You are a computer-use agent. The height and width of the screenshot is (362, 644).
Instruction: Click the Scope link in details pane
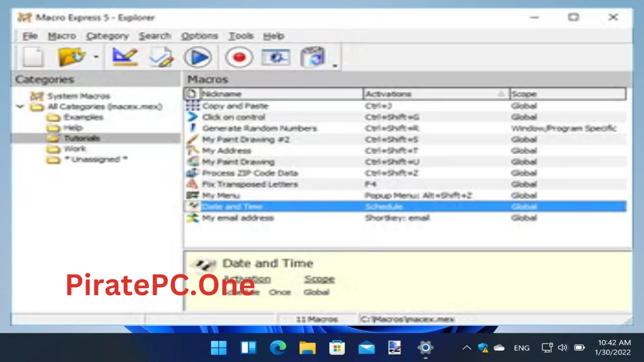319,279
